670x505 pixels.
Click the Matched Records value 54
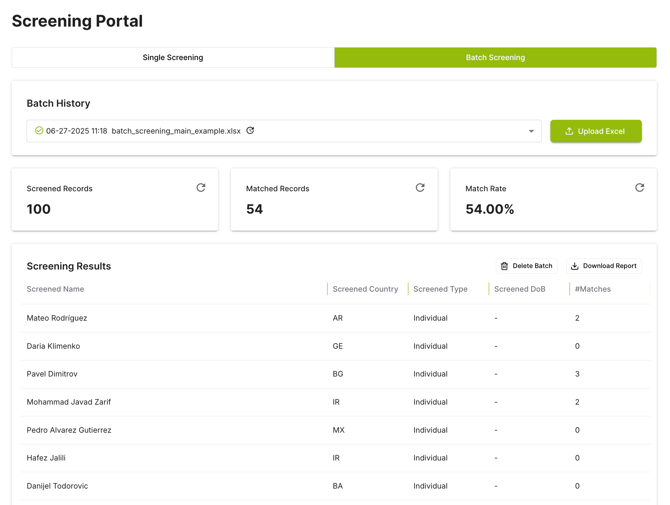tap(254, 209)
